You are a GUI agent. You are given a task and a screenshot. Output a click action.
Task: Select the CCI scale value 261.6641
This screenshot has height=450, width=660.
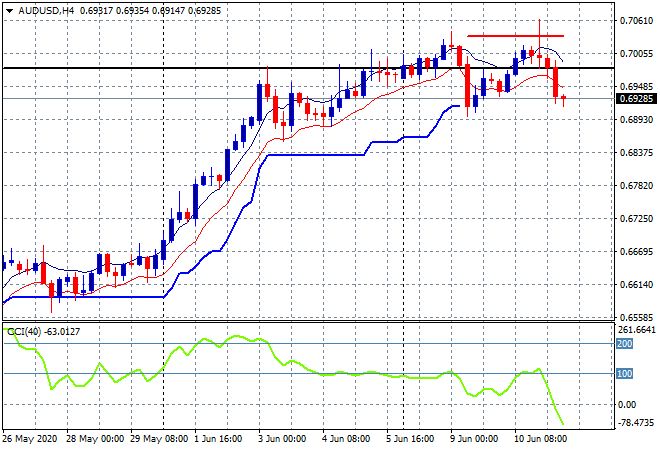click(637, 330)
